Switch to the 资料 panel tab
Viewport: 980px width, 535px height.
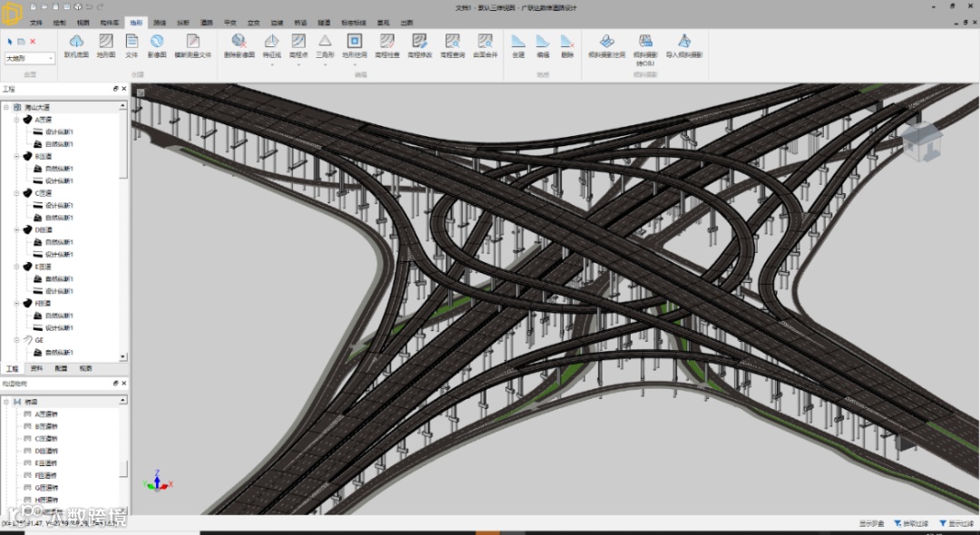(x=36, y=369)
